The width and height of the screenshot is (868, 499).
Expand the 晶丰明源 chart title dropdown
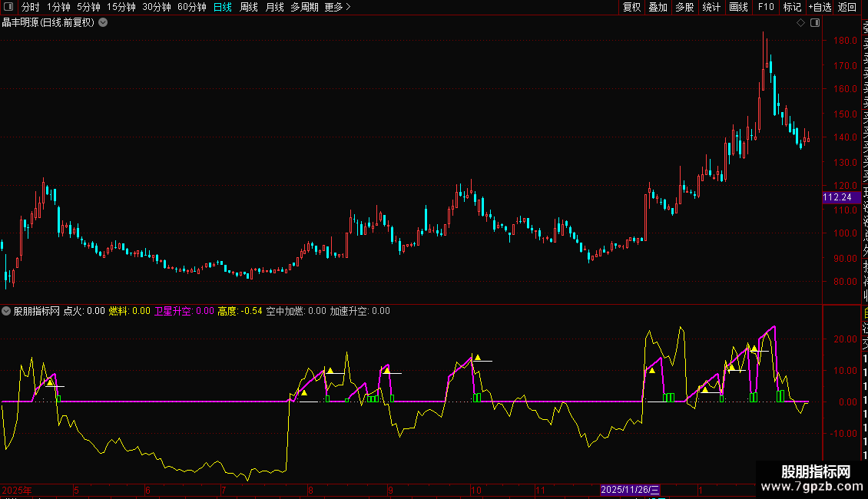click(103, 23)
